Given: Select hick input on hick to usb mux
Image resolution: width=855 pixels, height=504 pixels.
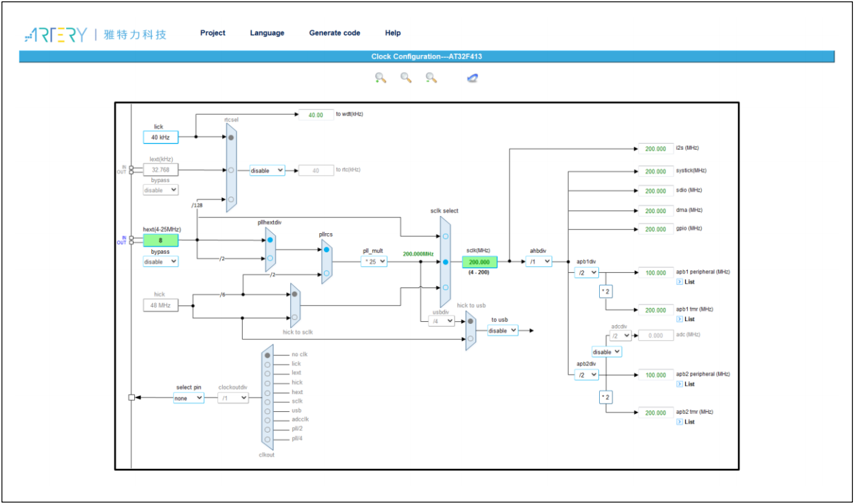Looking at the screenshot, I should pyautogui.click(x=470, y=338).
